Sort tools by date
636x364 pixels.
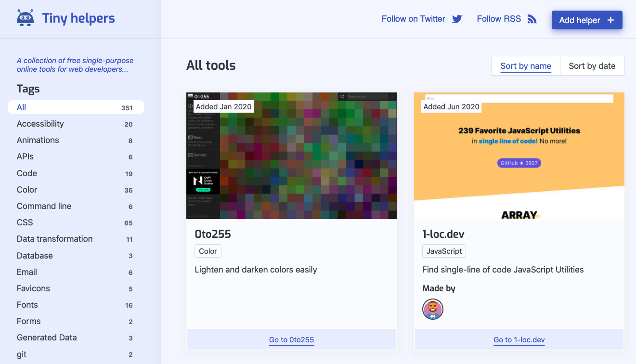(592, 66)
